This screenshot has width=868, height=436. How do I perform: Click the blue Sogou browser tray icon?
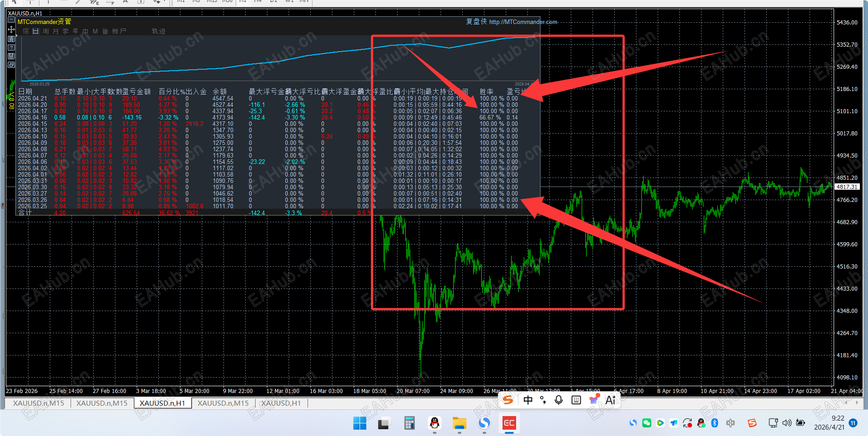[633, 423]
